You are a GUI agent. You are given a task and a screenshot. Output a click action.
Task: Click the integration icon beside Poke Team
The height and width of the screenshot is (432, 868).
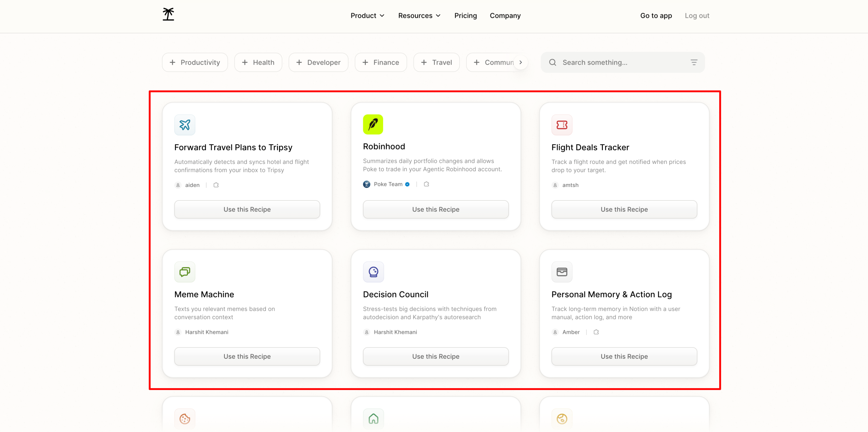point(427,184)
